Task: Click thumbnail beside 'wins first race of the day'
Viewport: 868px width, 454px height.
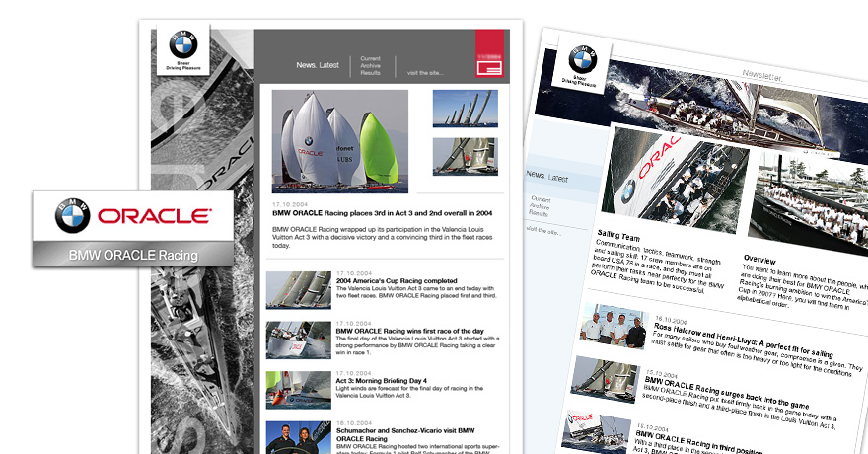Action: [x=298, y=340]
